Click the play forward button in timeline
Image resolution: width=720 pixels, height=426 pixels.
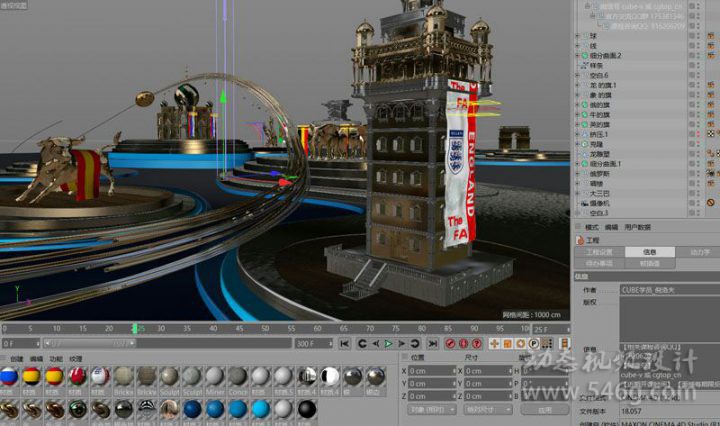pyautogui.click(x=388, y=344)
